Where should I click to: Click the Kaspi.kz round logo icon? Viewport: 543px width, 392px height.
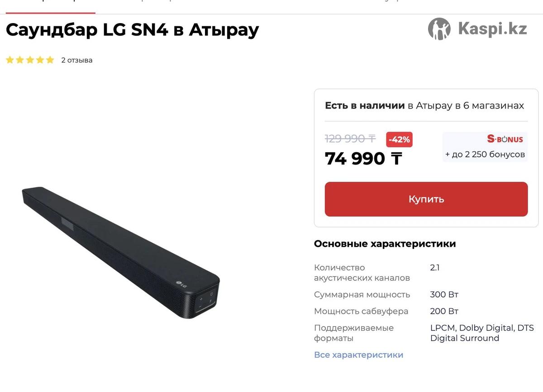(439, 29)
